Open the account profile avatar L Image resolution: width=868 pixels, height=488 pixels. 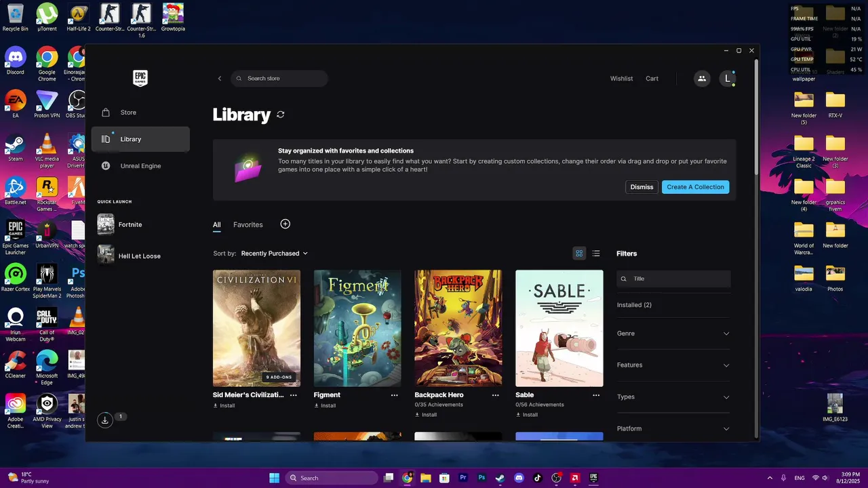tap(728, 79)
